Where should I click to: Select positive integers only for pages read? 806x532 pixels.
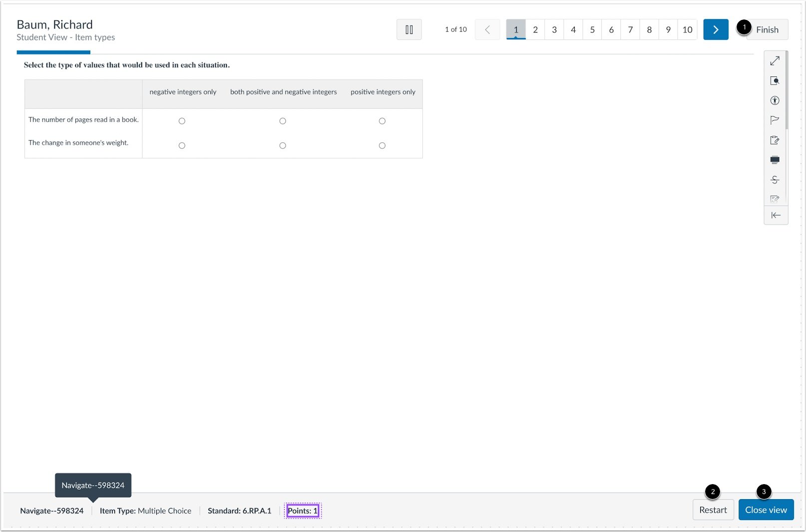click(x=382, y=121)
